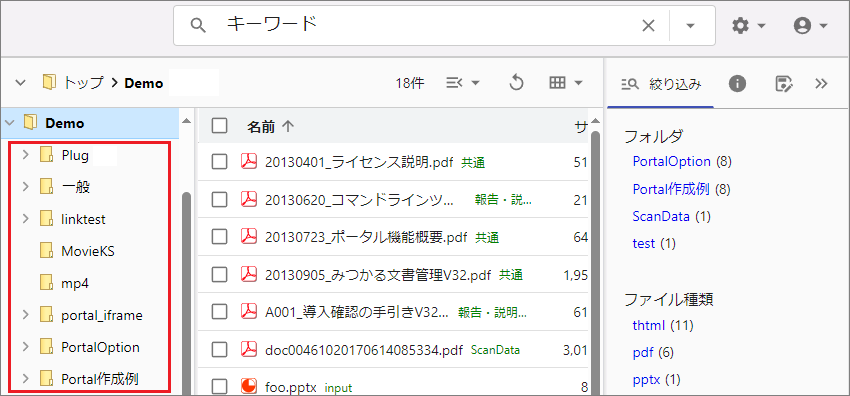
Task: Open file 20130905_みつかる文書管理V32.pdf
Action: [x=378, y=275]
